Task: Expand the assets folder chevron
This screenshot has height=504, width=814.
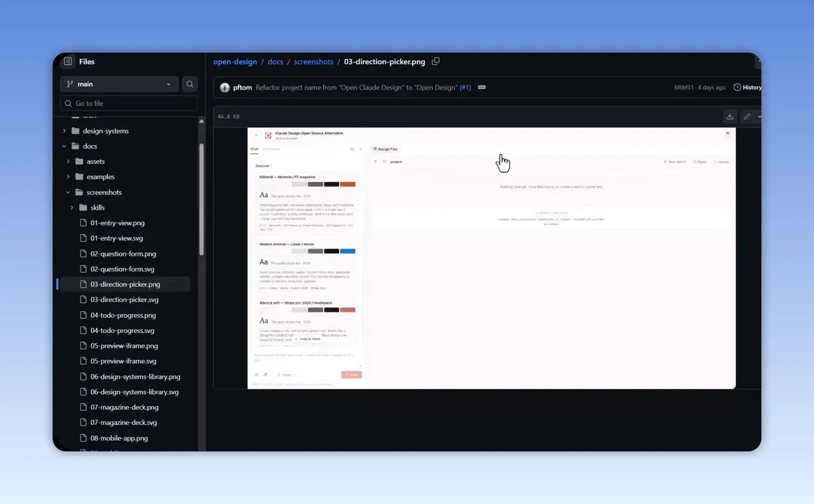Action: tap(68, 162)
